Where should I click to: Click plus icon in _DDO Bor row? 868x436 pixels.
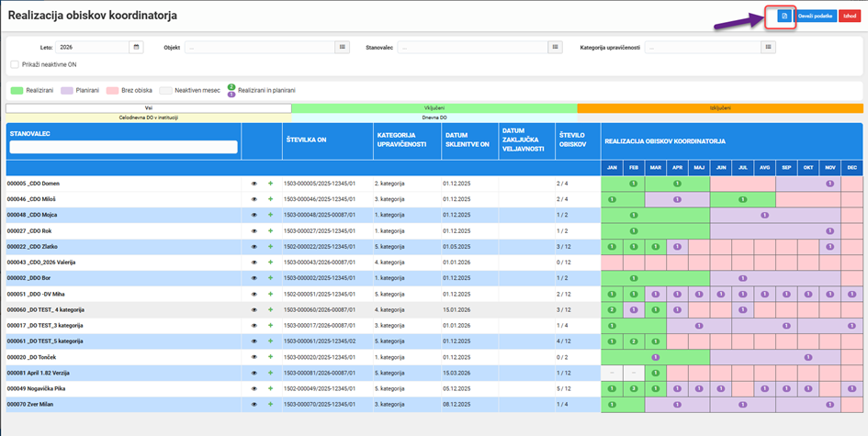click(271, 278)
